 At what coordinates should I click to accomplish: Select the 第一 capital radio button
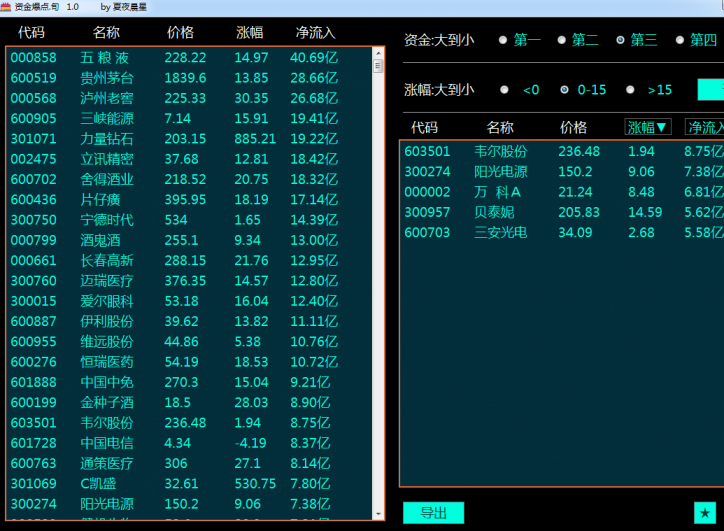[503, 40]
